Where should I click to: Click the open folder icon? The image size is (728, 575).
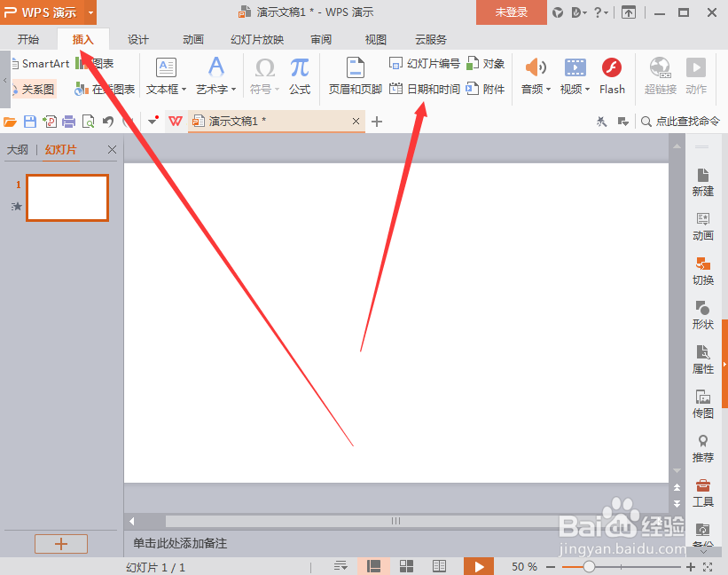tap(11, 122)
